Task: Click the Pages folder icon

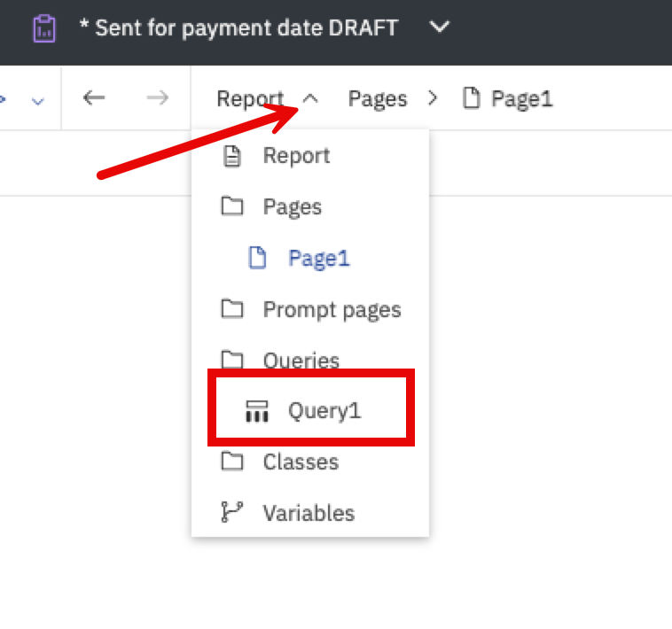Action: 232,206
